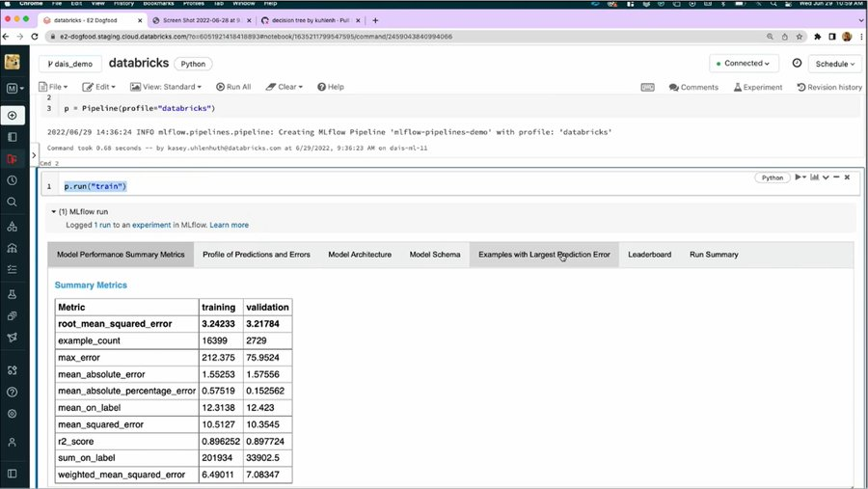Click the Python language badge by notebook title
Screen dimensions: 868x489
[193, 64]
